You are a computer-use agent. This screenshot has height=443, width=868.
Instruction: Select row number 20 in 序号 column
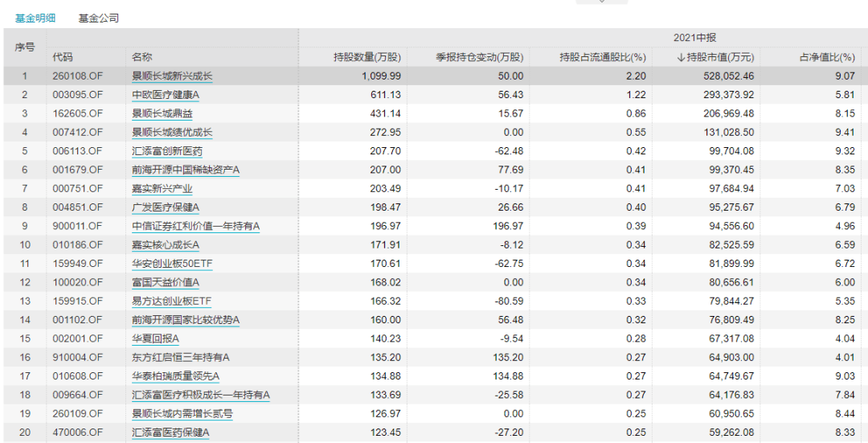(25, 433)
